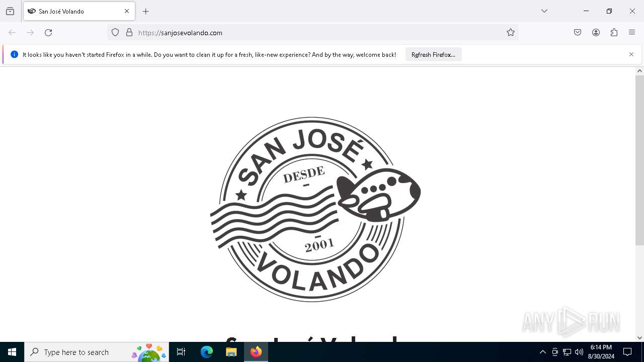Viewport: 644px width, 362px height.
Task: Reload the current page
Action: pos(48,33)
